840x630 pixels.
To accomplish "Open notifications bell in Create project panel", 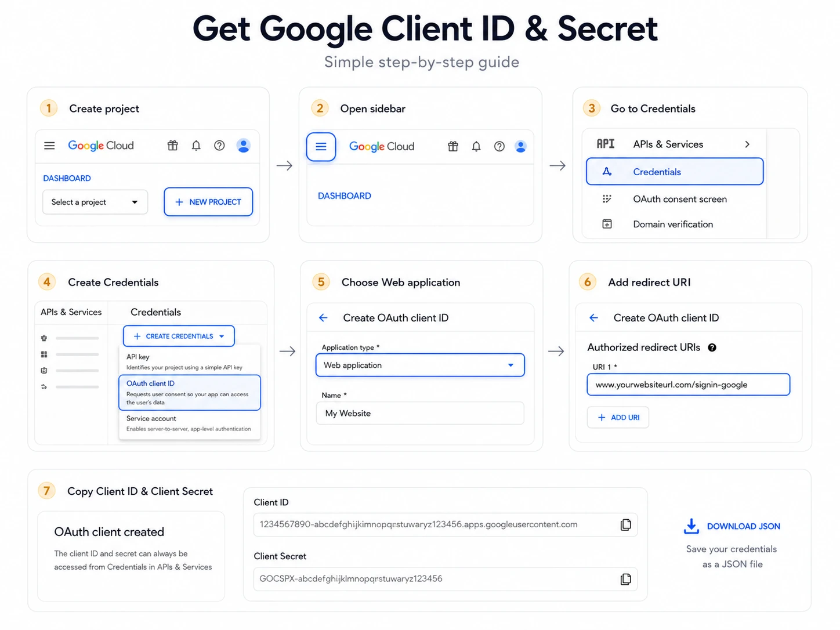I will (x=196, y=146).
